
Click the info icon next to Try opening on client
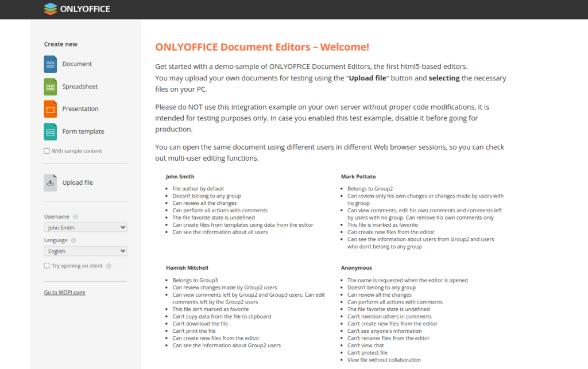[109, 266]
